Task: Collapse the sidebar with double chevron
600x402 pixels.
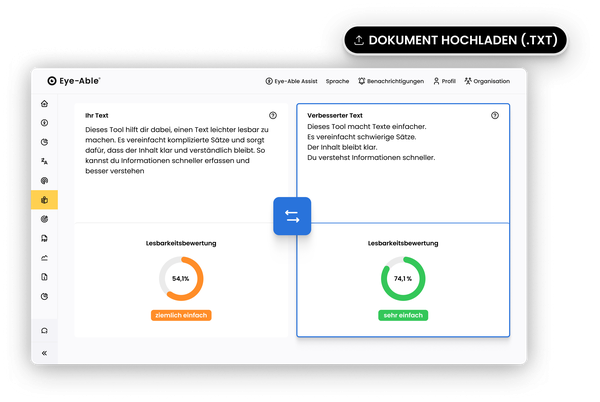Action: click(44, 353)
